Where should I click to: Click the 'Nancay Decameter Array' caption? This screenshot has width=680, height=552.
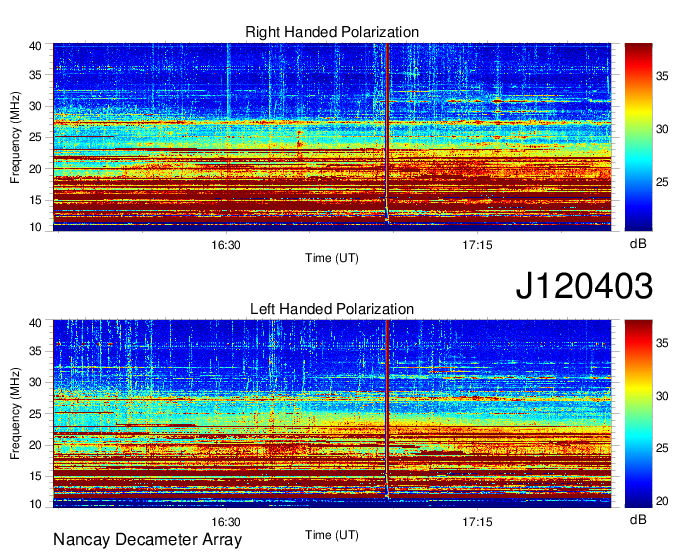pyautogui.click(x=147, y=540)
